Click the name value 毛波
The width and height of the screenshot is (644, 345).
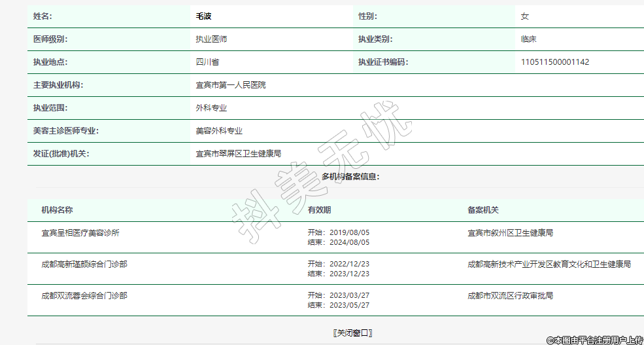203,16
